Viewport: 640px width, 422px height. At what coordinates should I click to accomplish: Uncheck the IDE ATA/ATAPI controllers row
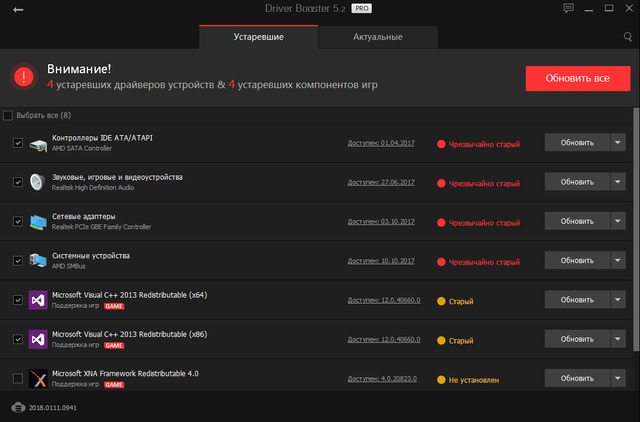point(18,143)
